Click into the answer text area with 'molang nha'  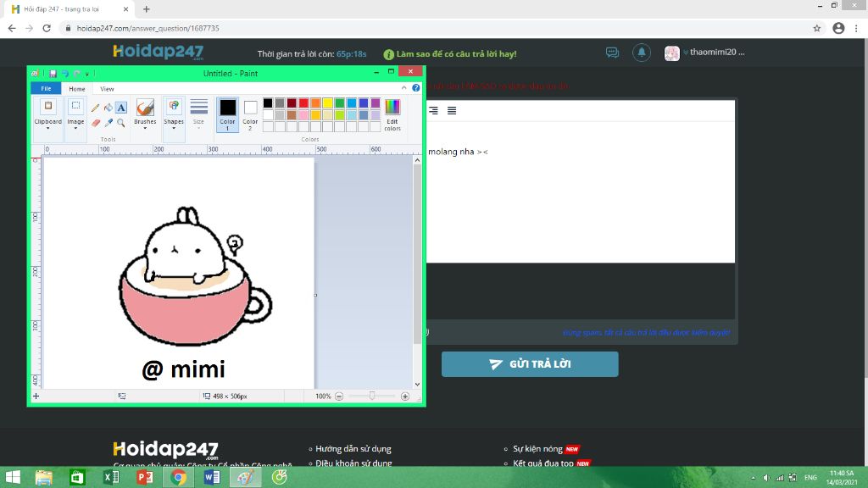(x=581, y=192)
